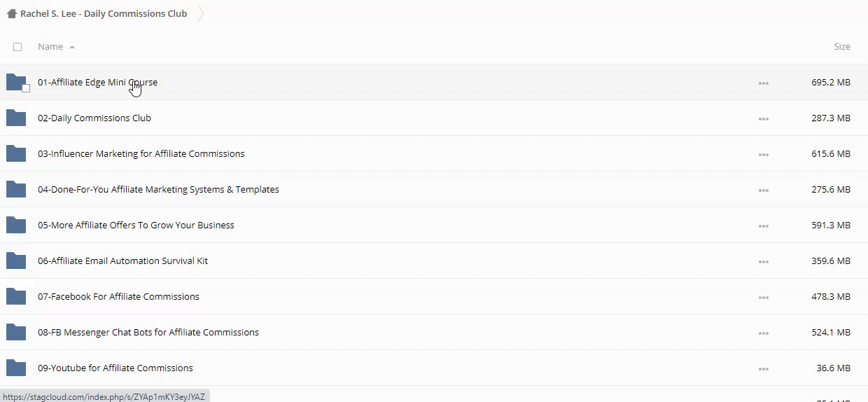Viewport: 868px width, 402px height.
Task: Open 06-Affiliate Email Automation Survival Kit
Action: pos(122,261)
